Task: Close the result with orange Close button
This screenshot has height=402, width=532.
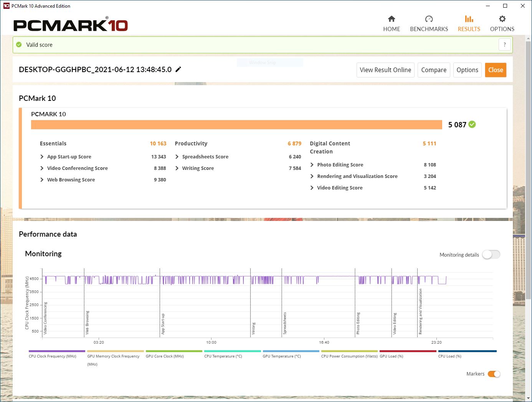Action: click(496, 70)
